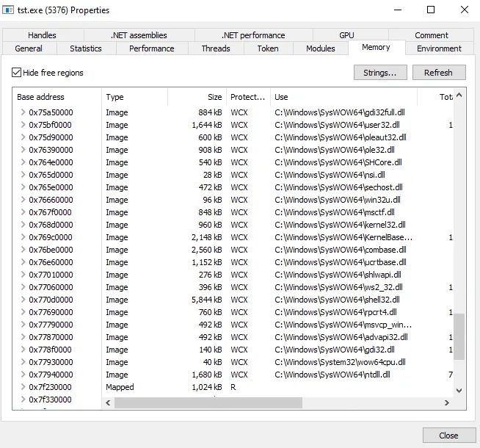Toggle the Hide free regions checkbox

17,73
